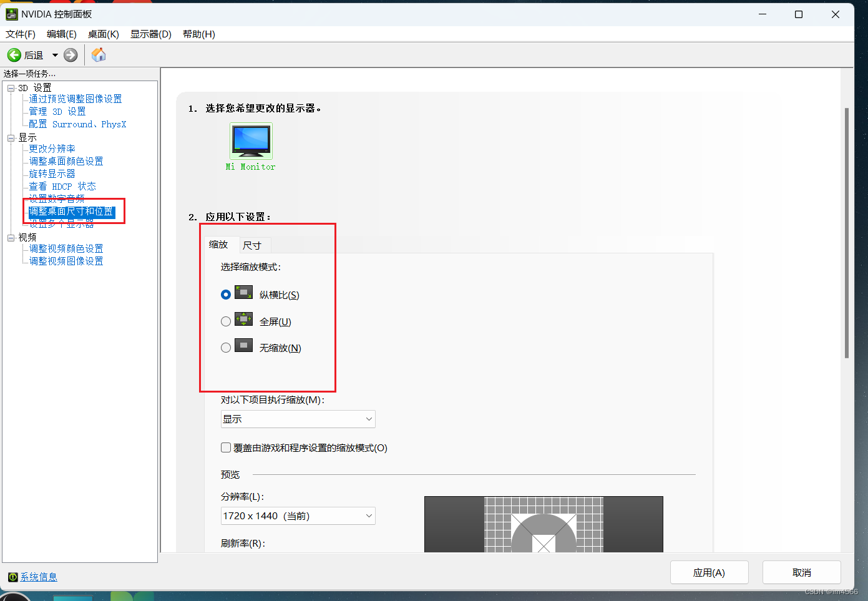
Task: Click the full-screen scaling mode icon
Action: (243, 320)
